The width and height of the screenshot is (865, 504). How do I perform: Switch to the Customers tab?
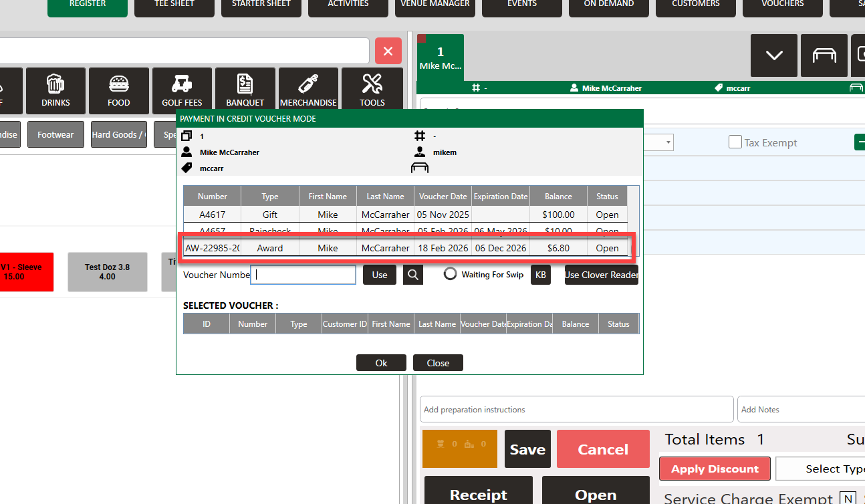(x=695, y=5)
